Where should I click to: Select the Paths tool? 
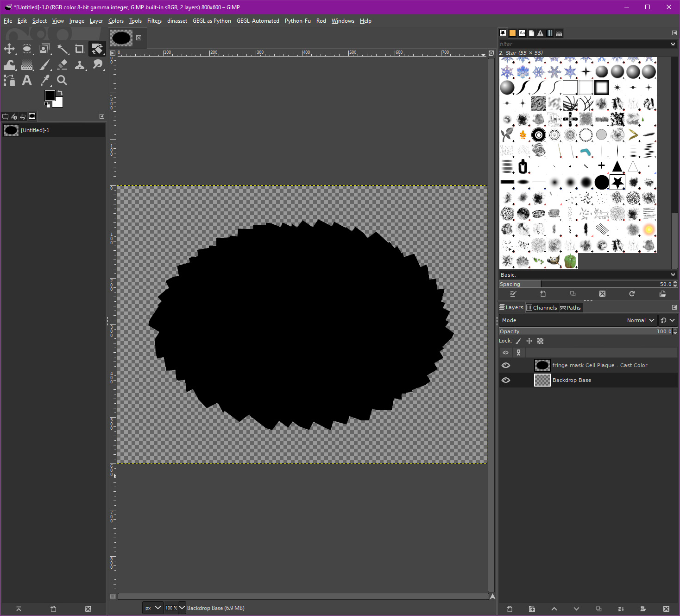click(9, 81)
